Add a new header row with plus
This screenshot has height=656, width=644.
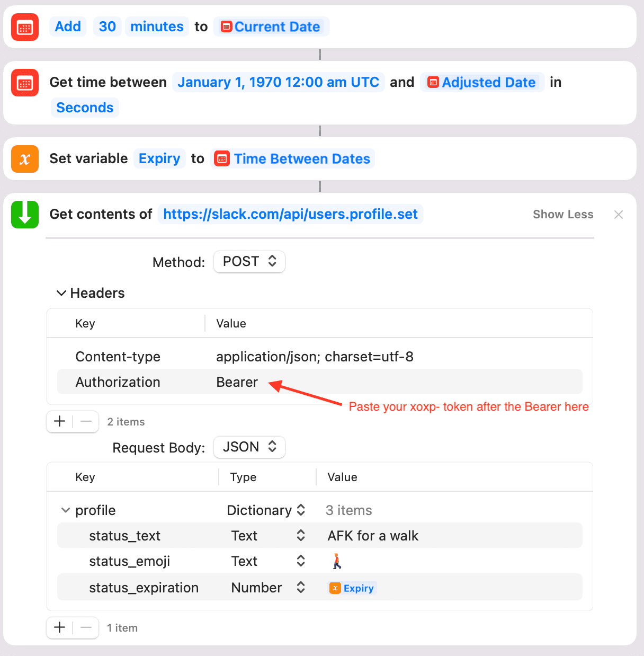pos(60,421)
